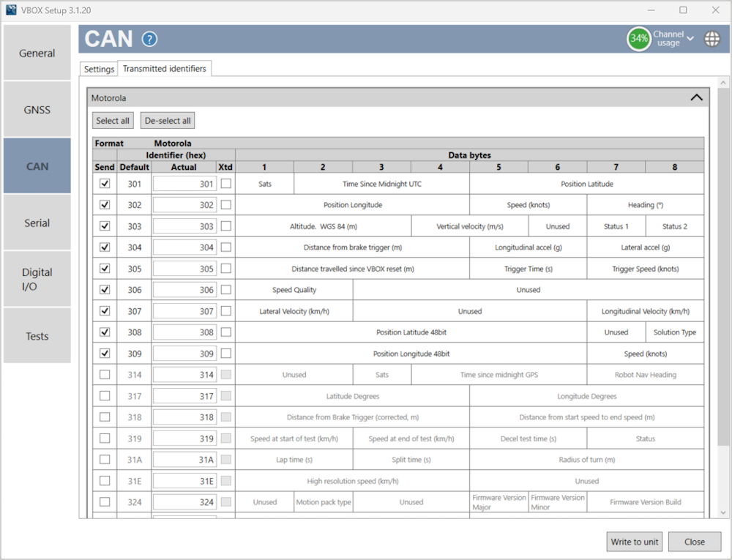
Task: Click the Actual identifier field showing 304
Action: 184,247
